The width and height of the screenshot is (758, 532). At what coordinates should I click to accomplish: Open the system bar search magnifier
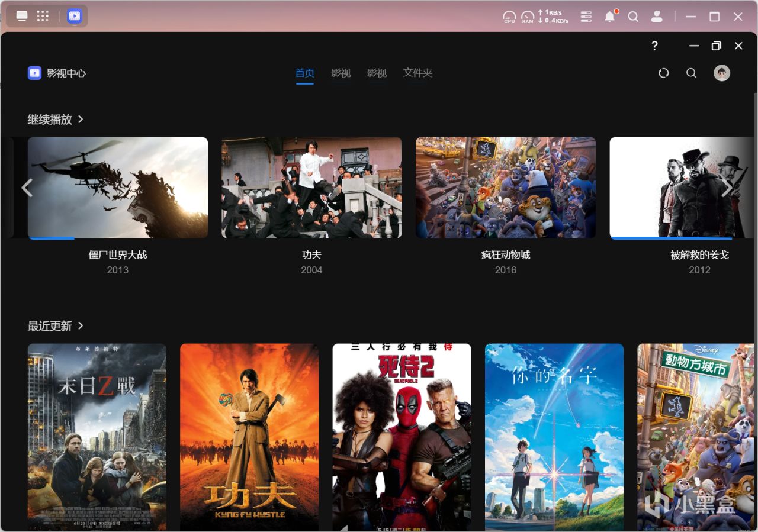(633, 17)
